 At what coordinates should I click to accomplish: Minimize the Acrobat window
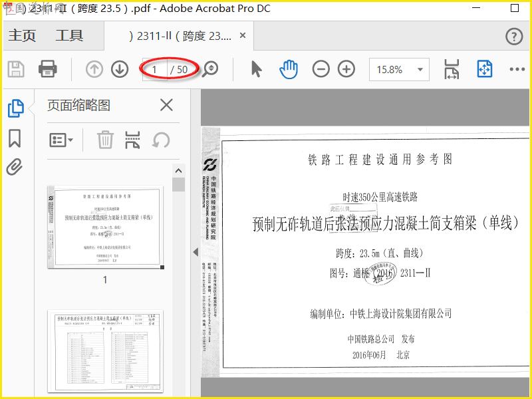click(x=476, y=8)
